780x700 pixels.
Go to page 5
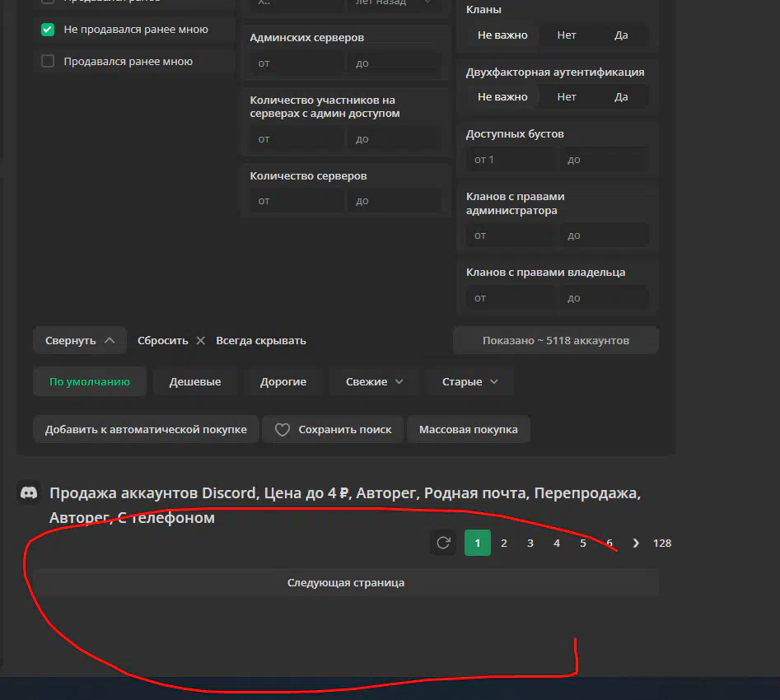[x=583, y=544]
